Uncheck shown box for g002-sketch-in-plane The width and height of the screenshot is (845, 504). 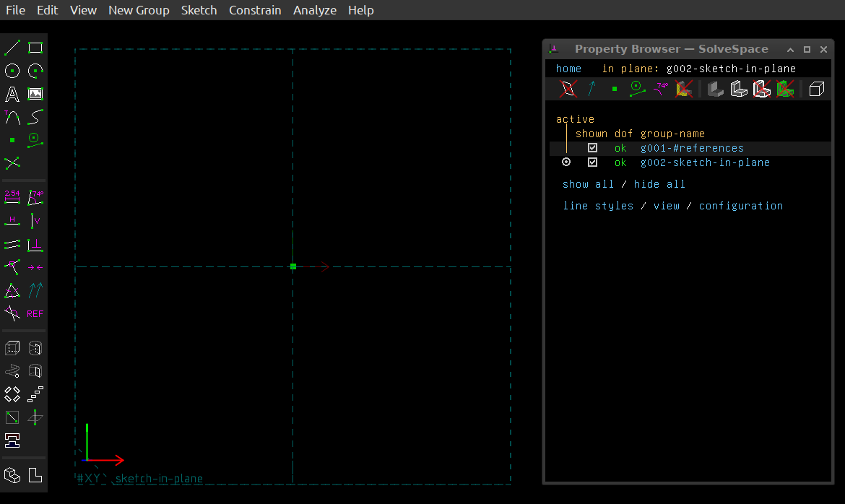pyautogui.click(x=593, y=162)
